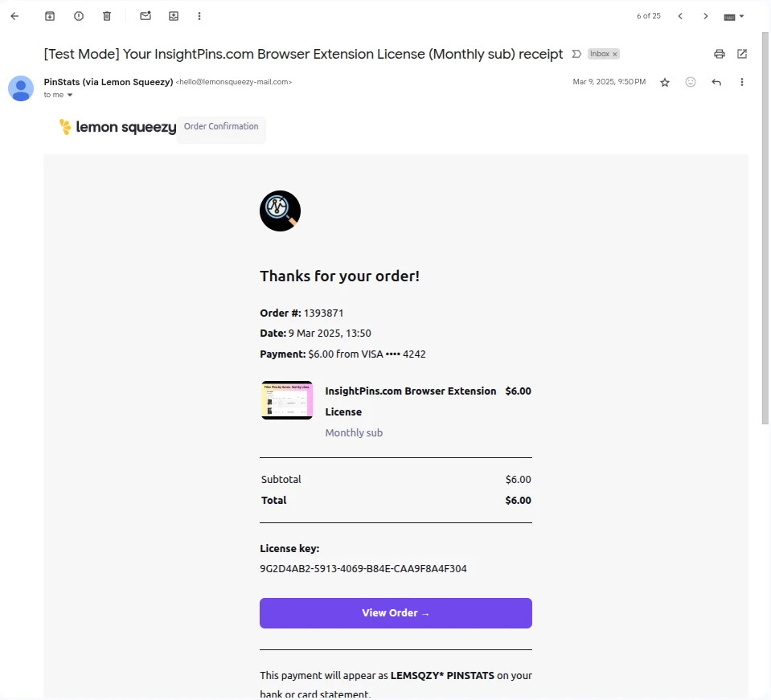Click the Inbox label chip
The height and width of the screenshot is (700, 771).
tap(600, 54)
